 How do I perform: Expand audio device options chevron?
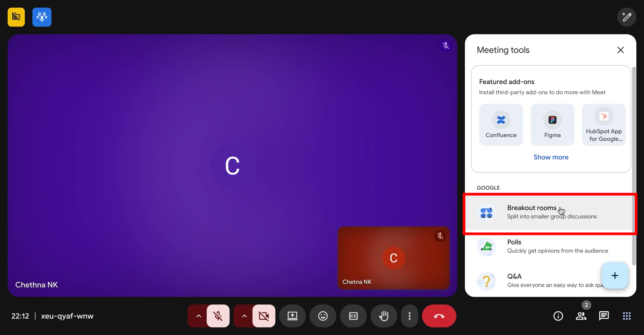coord(198,316)
